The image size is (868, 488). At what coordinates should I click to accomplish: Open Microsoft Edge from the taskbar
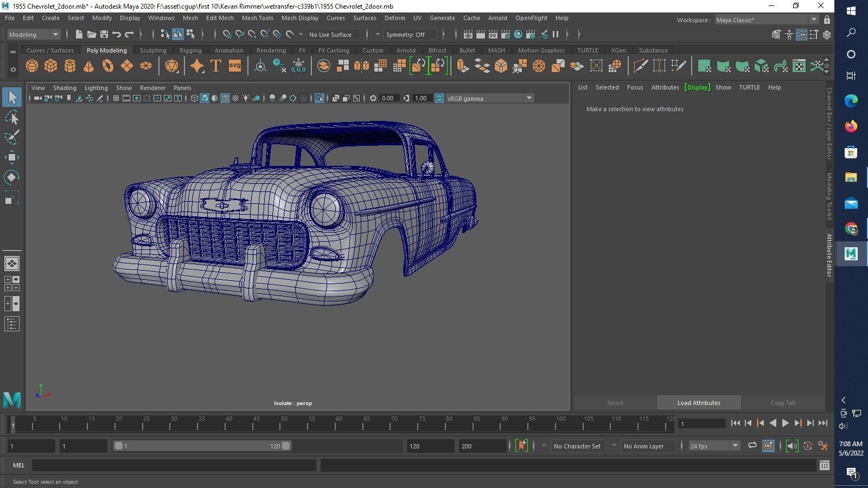[x=851, y=100]
